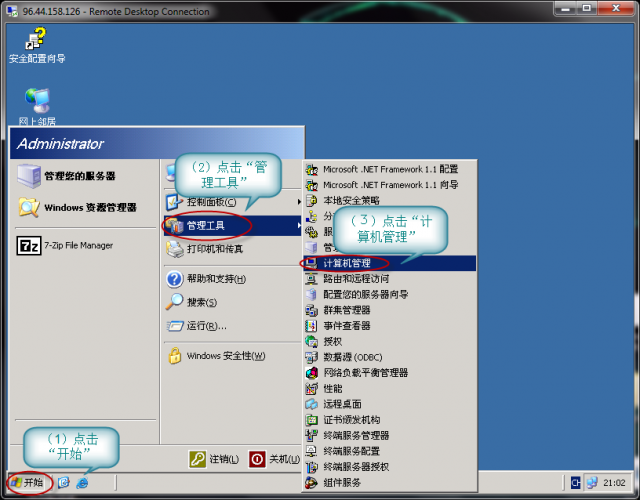Click the show desktop quick launch icon
Screen dimensions: 640x500
64,483
